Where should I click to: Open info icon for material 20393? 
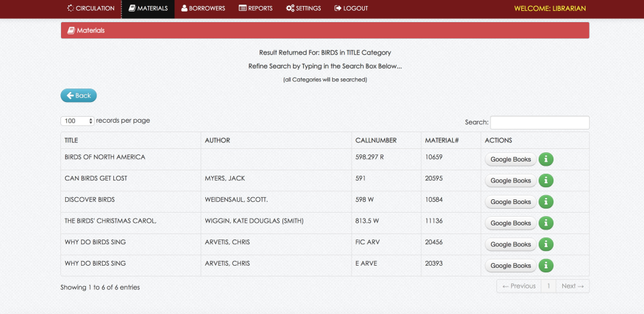(546, 266)
